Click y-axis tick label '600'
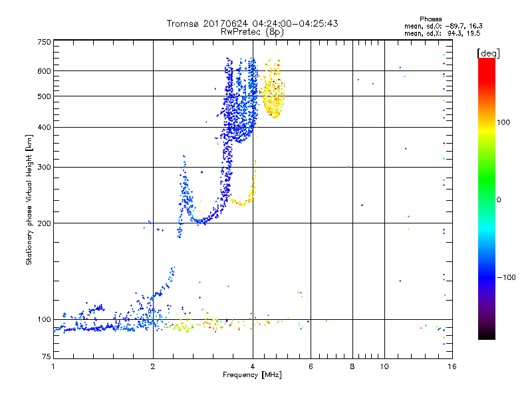 point(45,71)
